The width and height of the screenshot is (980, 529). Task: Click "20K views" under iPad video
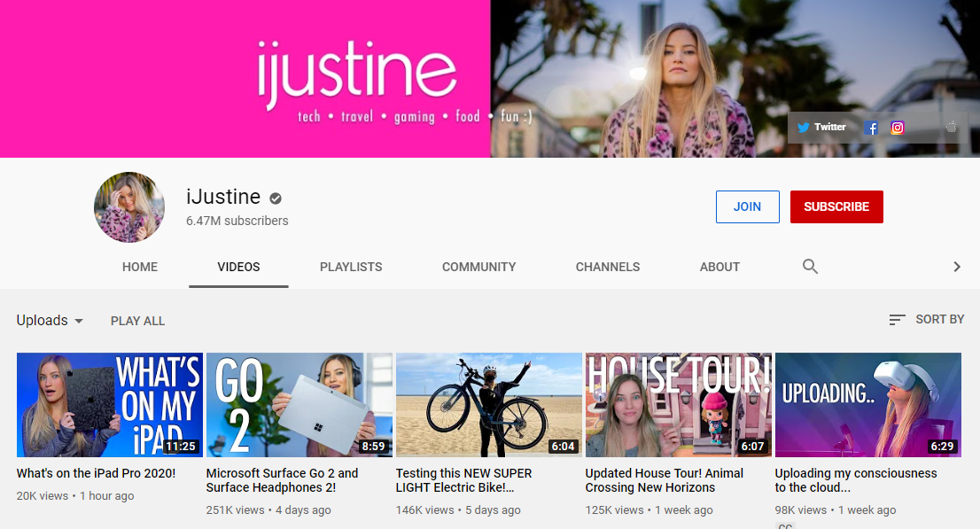click(x=43, y=496)
